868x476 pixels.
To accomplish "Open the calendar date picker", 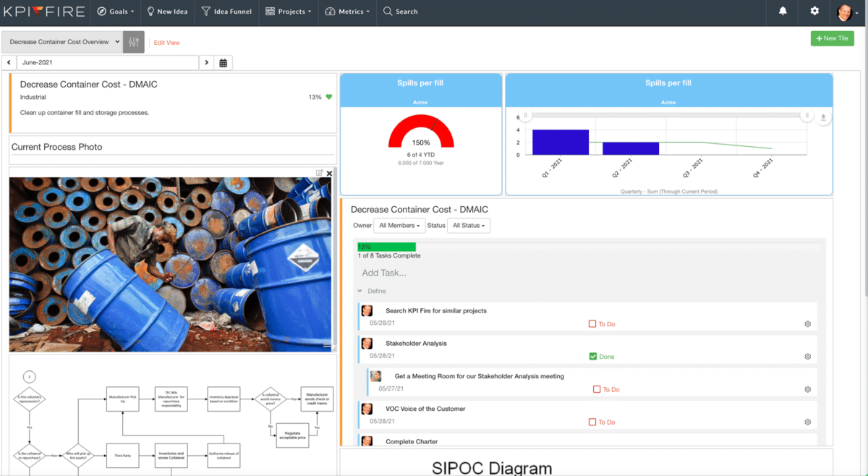I will click(x=223, y=62).
